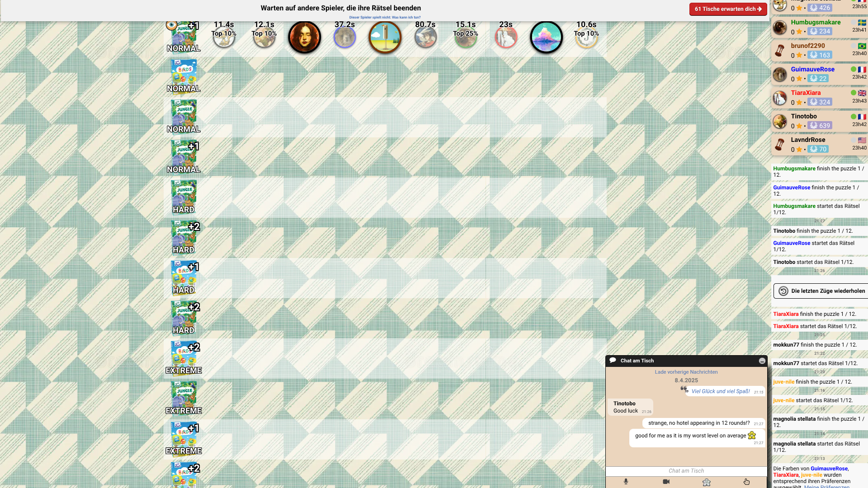Click TiaraXiara's green online status dot
Screen dimensions: 868x488
tap(853, 93)
